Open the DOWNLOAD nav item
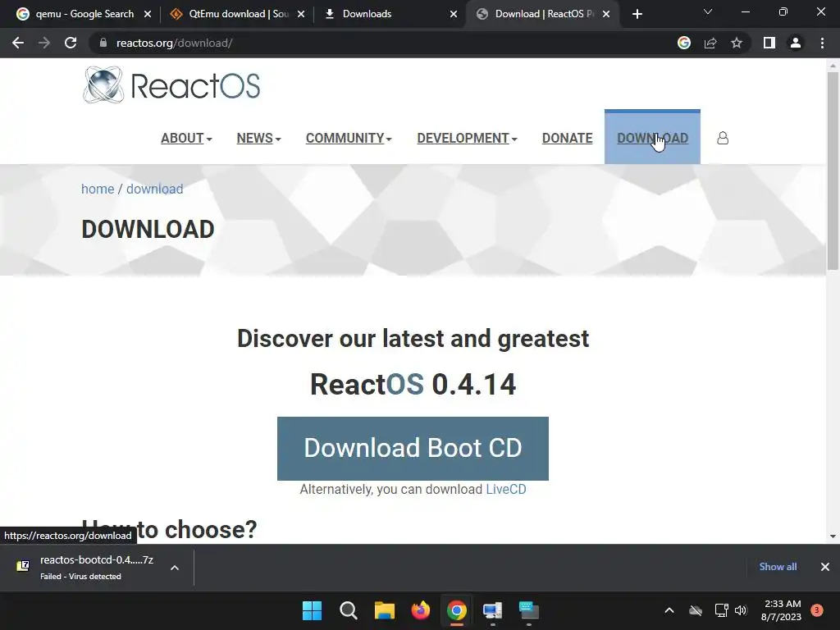Screen dimensions: 840x630 [x=652, y=138]
